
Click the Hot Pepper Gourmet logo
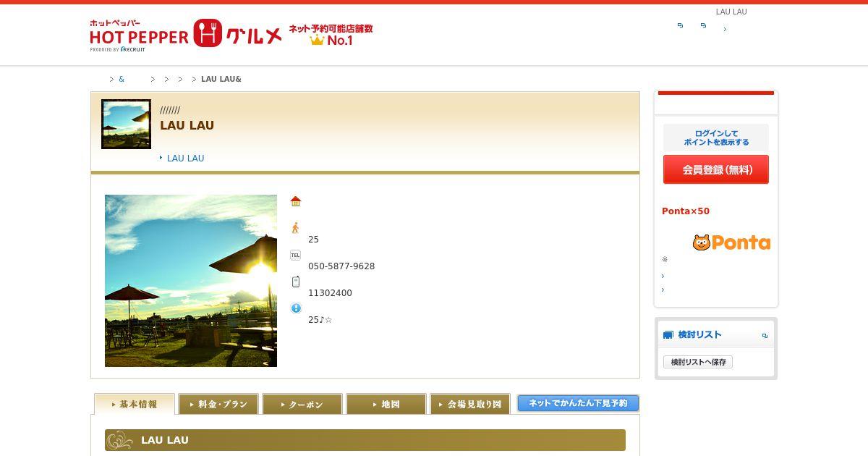coord(186,35)
